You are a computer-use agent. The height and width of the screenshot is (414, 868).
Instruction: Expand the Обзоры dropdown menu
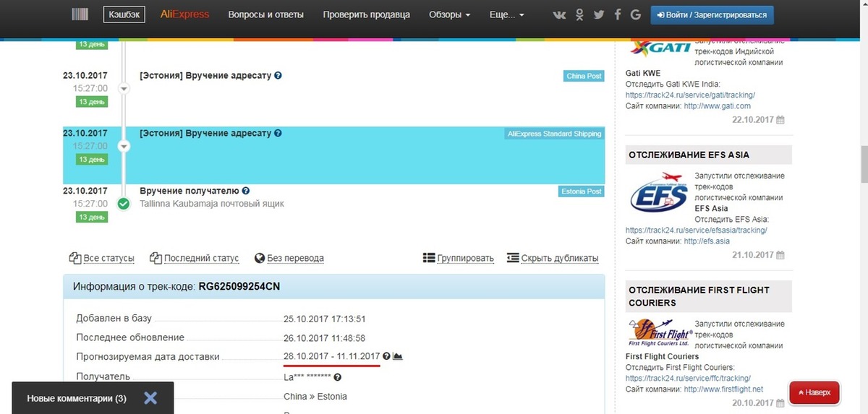click(449, 14)
